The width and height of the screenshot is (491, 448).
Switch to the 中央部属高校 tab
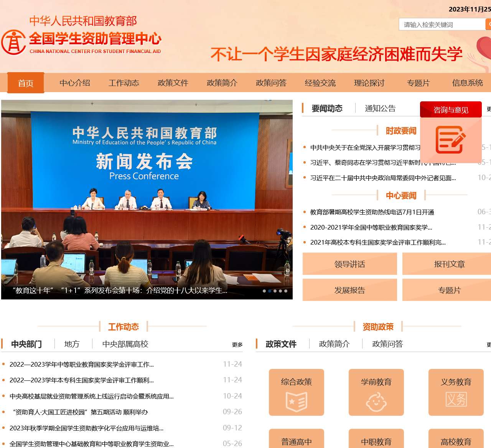coord(125,344)
